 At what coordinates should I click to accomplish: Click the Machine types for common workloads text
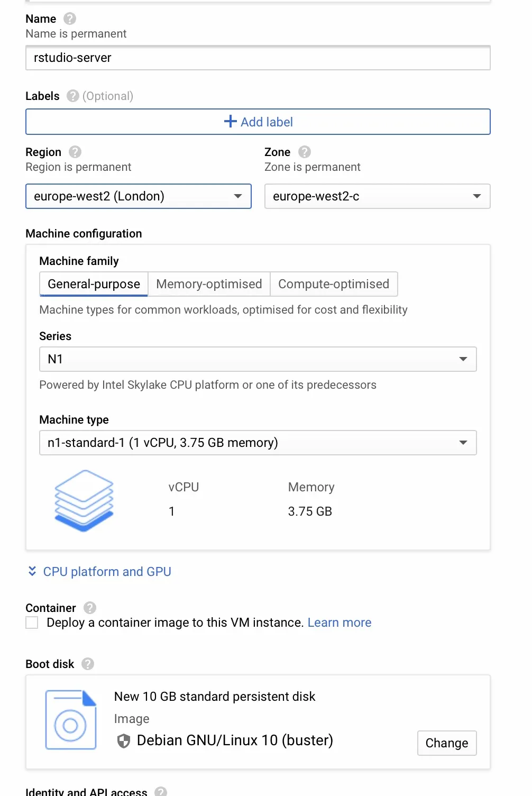coord(223,310)
